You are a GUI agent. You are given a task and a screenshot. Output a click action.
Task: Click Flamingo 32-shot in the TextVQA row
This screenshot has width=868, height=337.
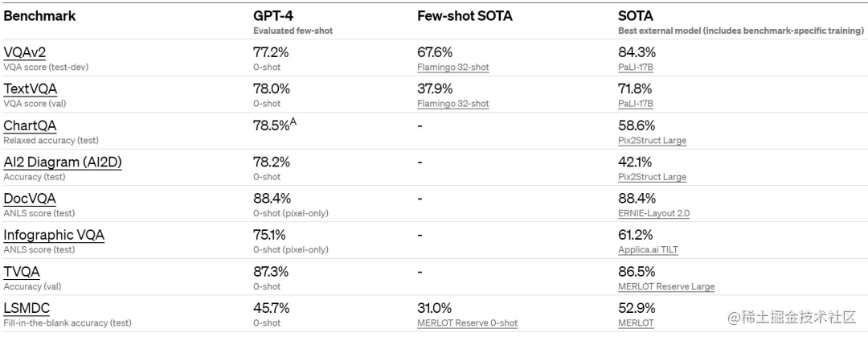(x=452, y=104)
